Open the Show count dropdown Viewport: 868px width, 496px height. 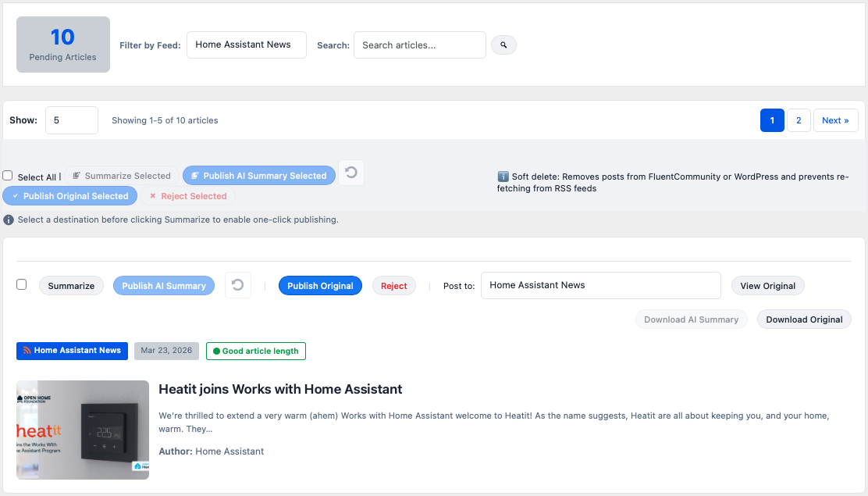click(x=72, y=120)
